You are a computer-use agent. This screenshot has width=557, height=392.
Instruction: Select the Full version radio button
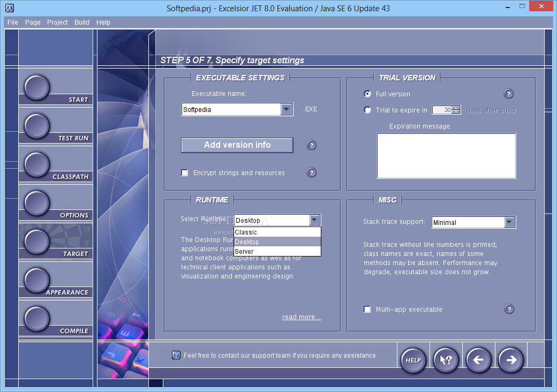coord(367,94)
